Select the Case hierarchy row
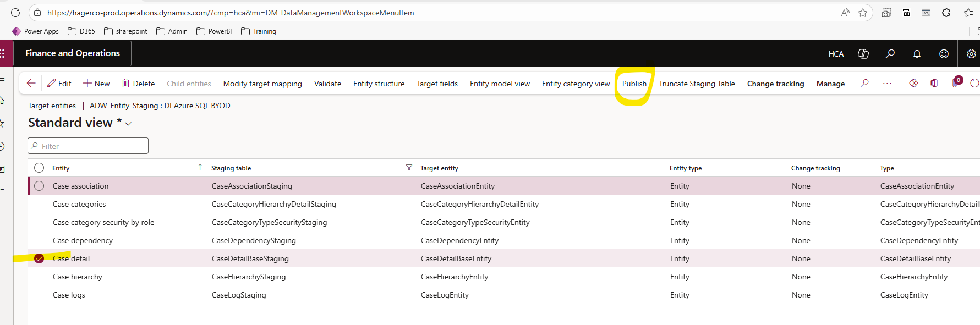Image resolution: width=980 pixels, height=325 pixels. pos(504,277)
